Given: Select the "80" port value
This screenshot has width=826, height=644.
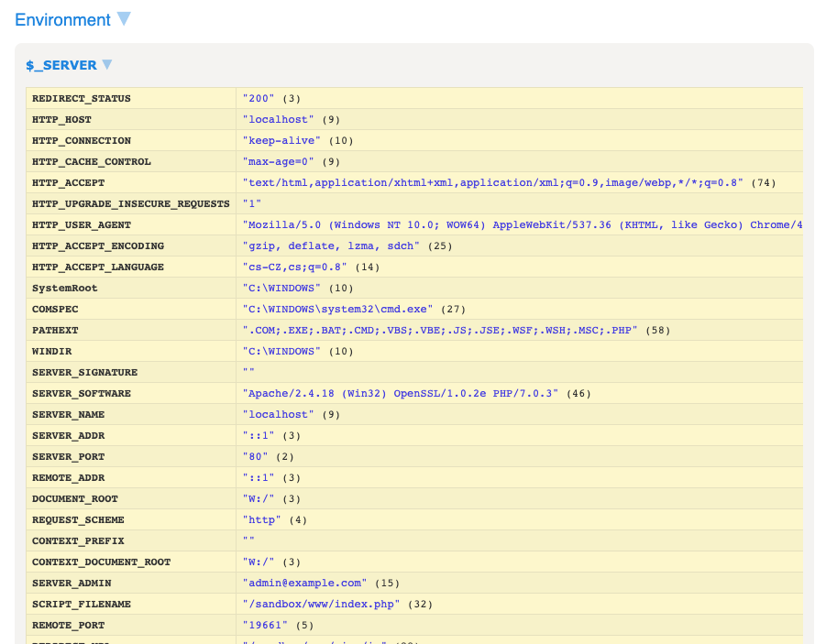Looking at the screenshot, I should click(x=255, y=456).
